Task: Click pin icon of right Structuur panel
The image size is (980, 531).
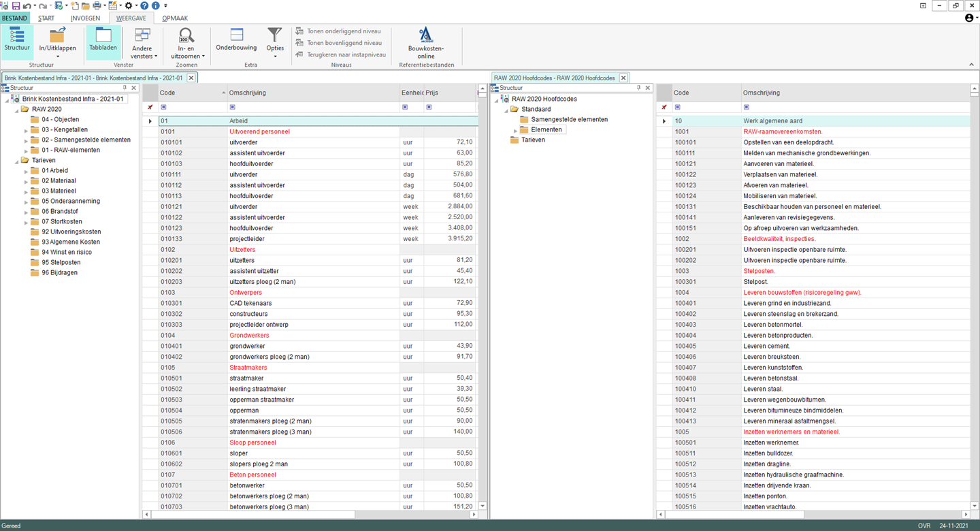Action: tap(638, 88)
